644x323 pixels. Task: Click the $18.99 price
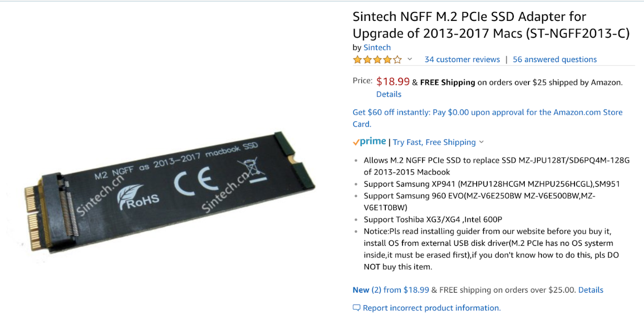tap(393, 81)
